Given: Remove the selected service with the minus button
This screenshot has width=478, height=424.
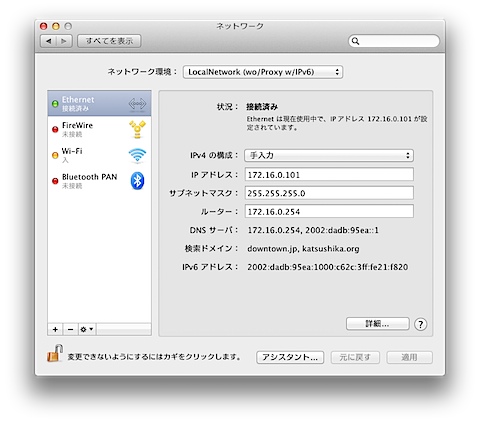Looking at the screenshot, I should (x=70, y=329).
